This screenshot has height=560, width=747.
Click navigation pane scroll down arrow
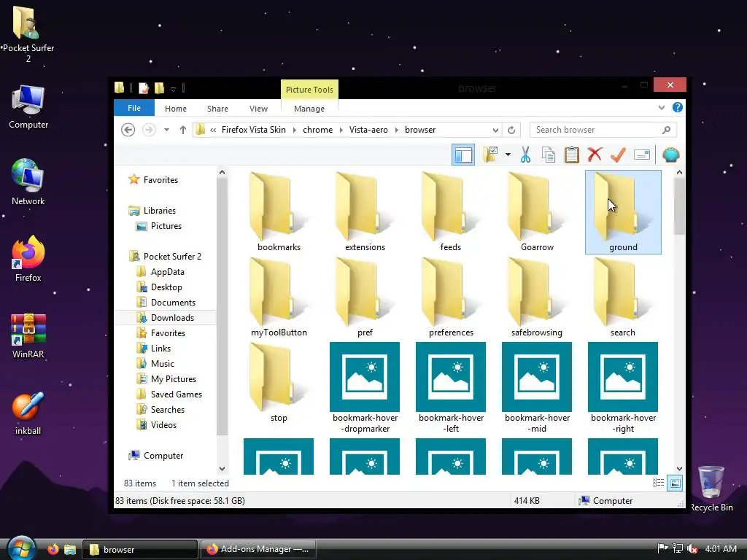(222, 469)
